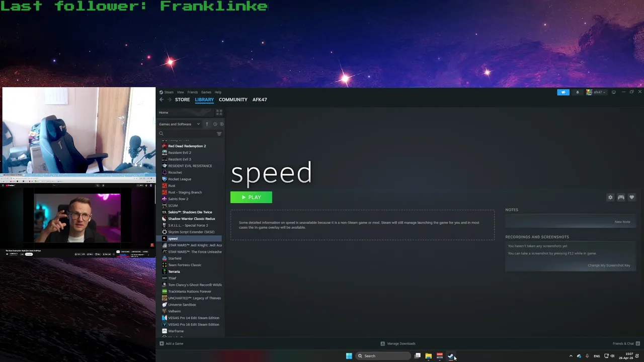
Task: Select TrackMania Nations Forever entry
Action: pyautogui.click(x=191, y=292)
